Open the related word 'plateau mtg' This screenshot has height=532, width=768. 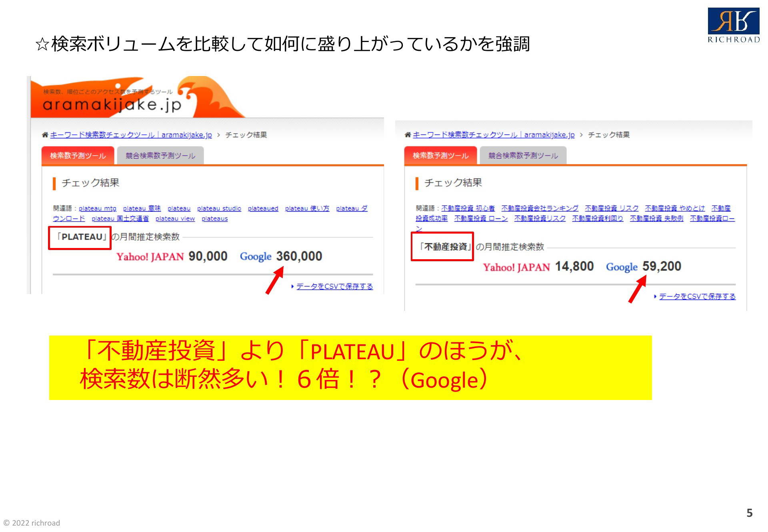click(x=98, y=208)
